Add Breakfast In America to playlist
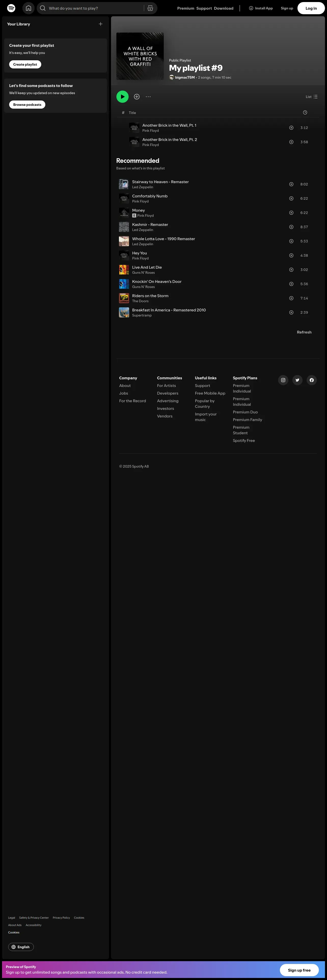327x980 pixels. [x=291, y=313]
